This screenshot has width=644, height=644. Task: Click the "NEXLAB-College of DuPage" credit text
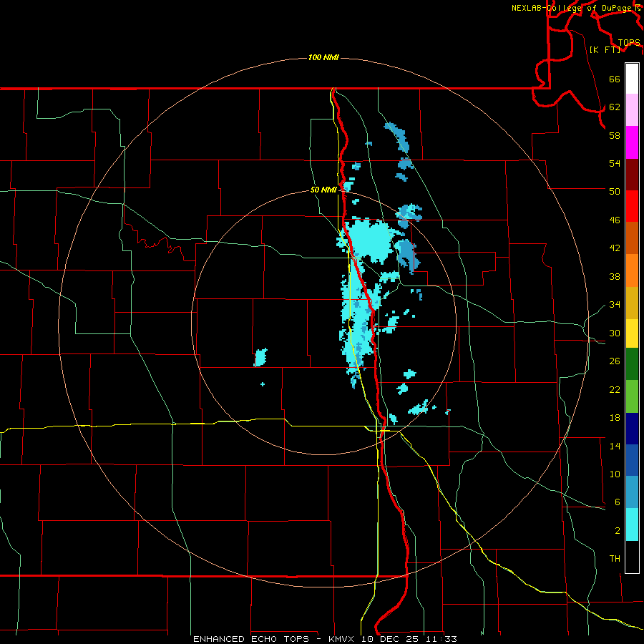point(571,8)
